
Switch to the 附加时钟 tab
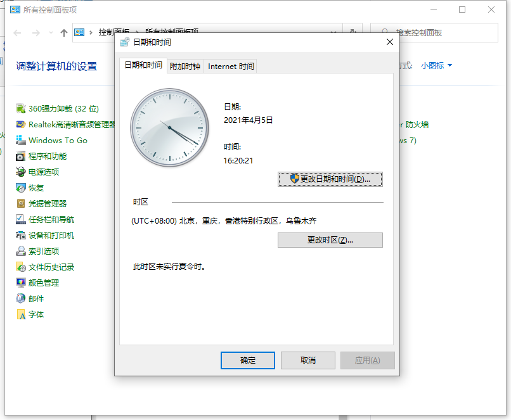point(185,67)
